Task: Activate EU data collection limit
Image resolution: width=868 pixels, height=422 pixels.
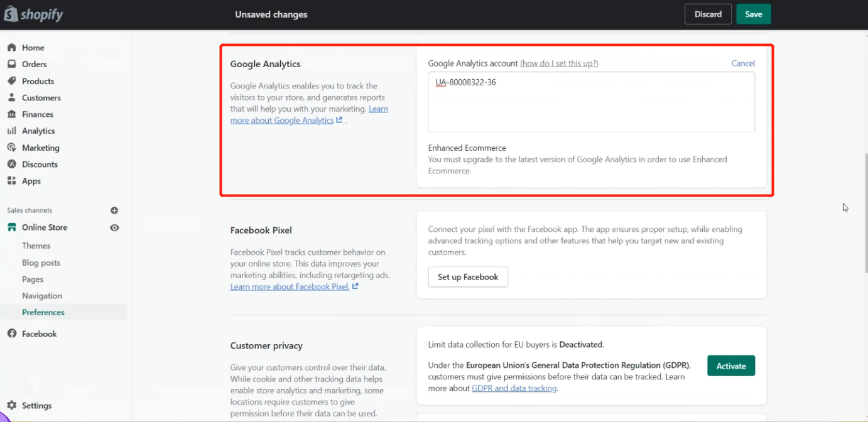Action: pyautogui.click(x=730, y=366)
